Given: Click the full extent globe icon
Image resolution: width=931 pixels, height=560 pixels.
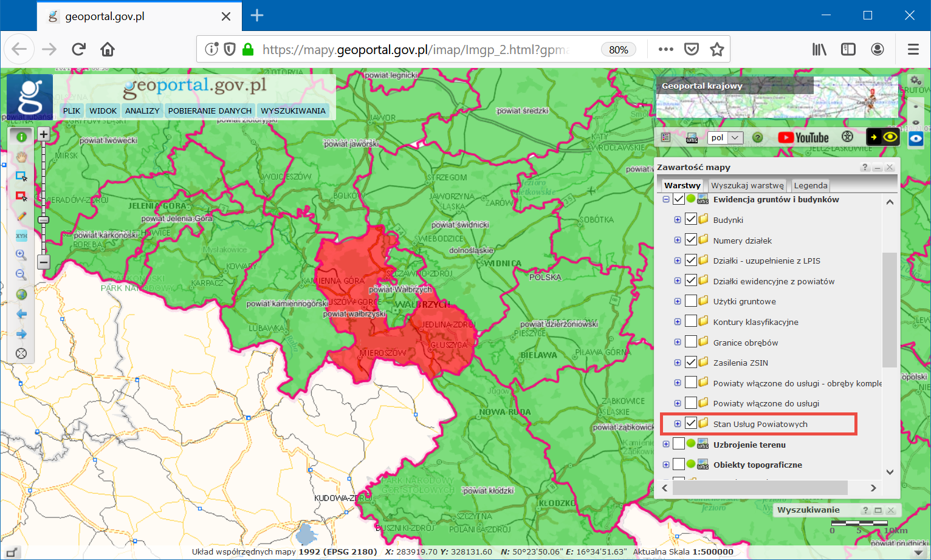Looking at the screenshot, I should click(x=21, y=295).
